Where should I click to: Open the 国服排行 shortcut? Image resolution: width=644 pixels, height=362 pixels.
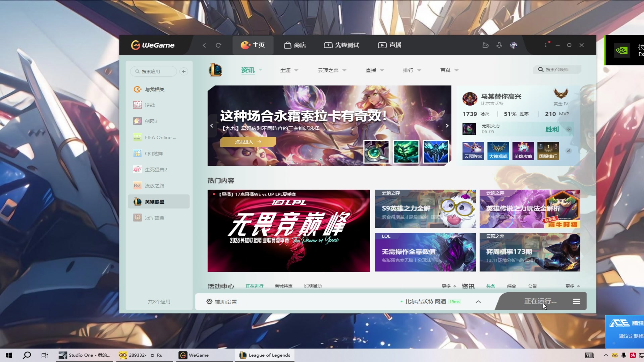[548, 150]
